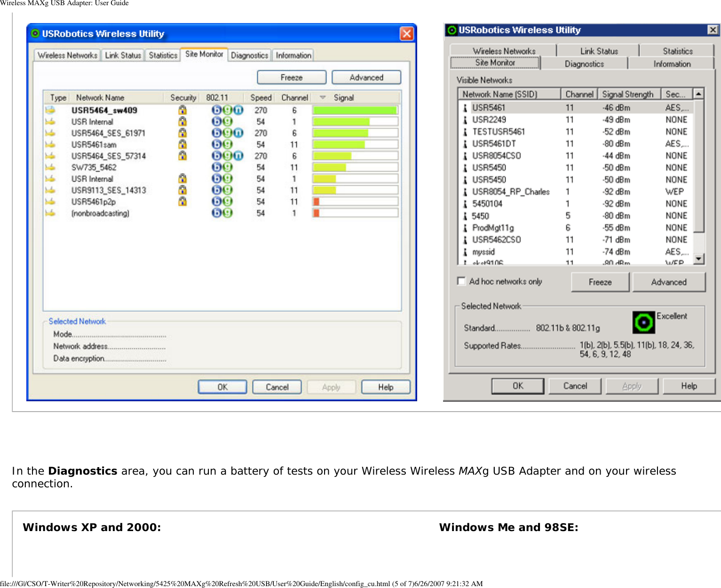Select the USR9113_SES_14313 network name
Image resolution: width=721 pixels, height=588 pixels.
109,190
